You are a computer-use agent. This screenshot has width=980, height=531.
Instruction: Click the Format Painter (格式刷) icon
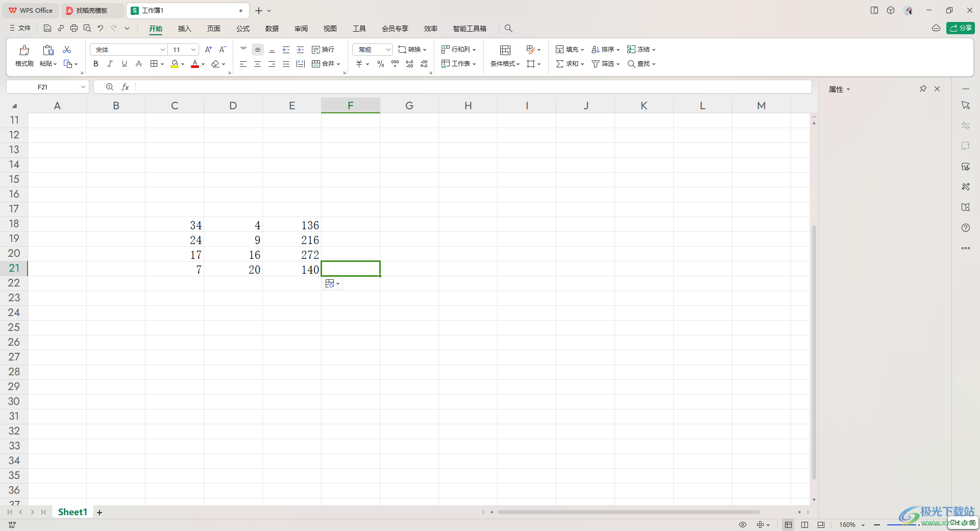tap(24, 50)
